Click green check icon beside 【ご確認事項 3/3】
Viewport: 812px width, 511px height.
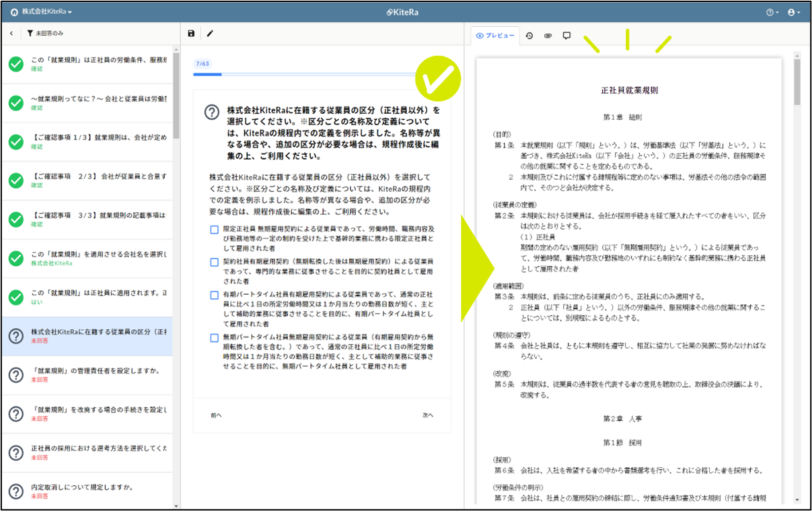[16, 219]
